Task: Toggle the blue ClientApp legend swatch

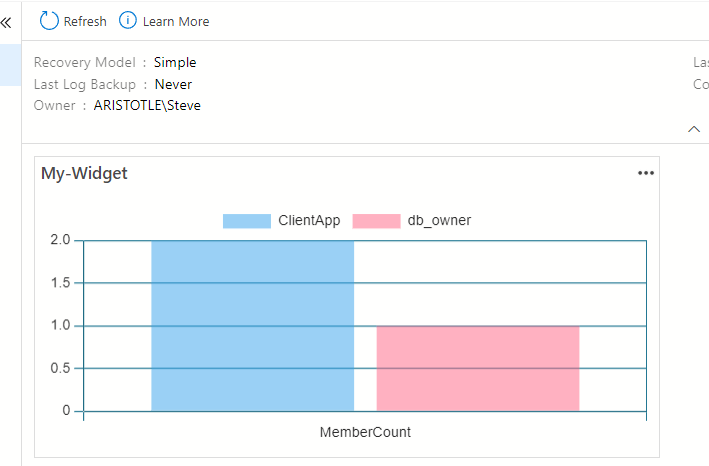Action: coord(246,220)
